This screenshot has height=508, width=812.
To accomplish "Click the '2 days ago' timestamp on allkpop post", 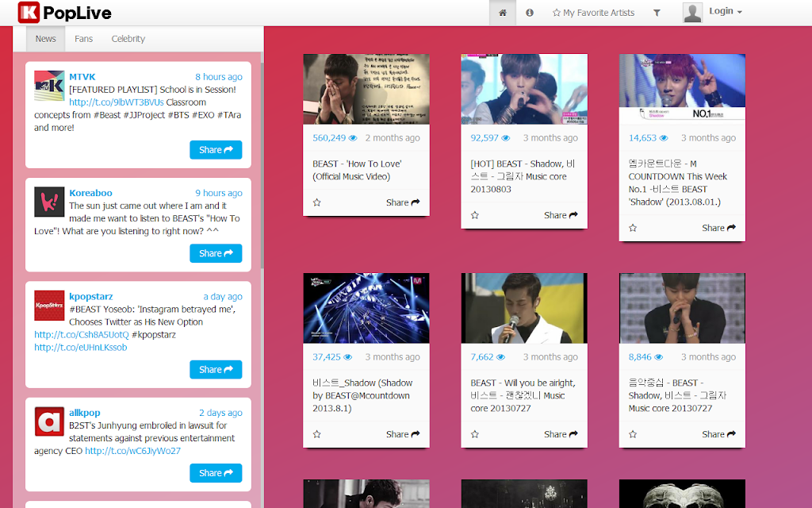I will tap(220, 413).
